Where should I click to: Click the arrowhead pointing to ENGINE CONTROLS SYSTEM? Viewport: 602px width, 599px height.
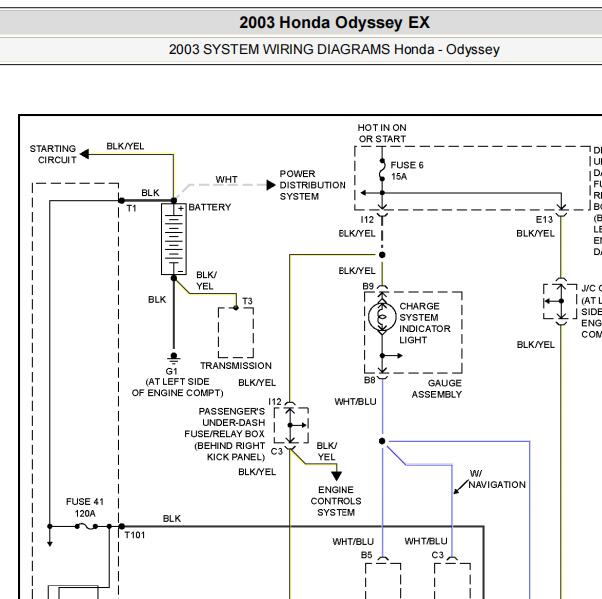(336, 476)
